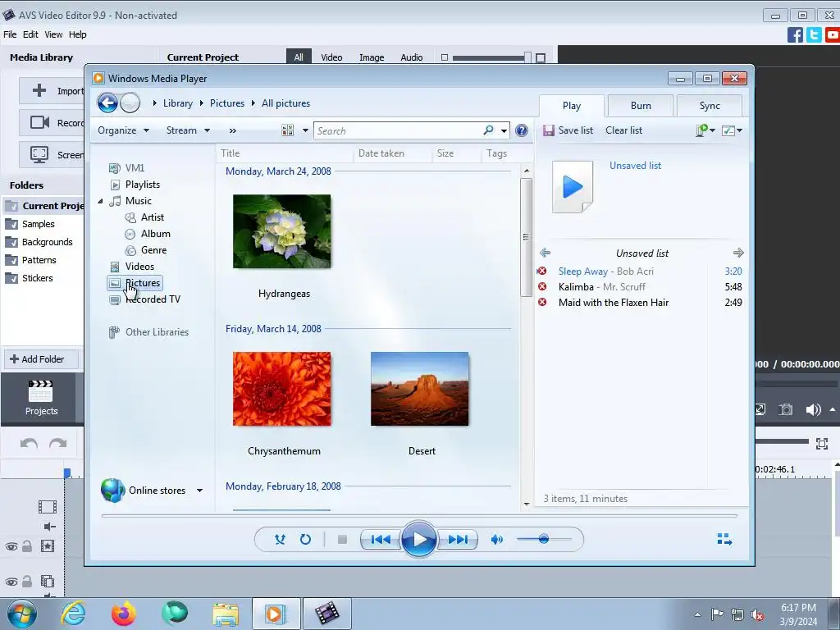Show additional commands chevron
Image resolution: width=840 pixels, height=630 pixels.
(x=232, y=130)
